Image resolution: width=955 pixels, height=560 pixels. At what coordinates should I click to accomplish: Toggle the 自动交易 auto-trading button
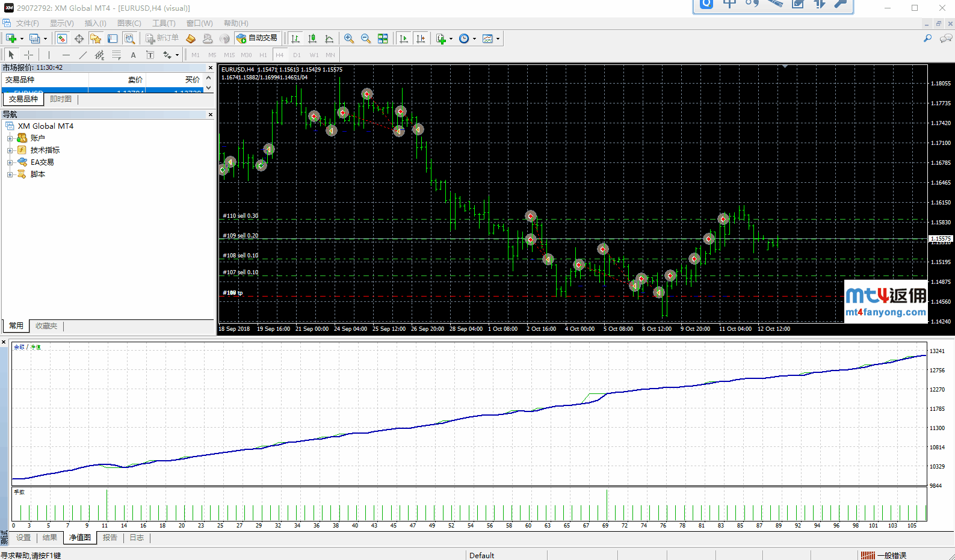(x=258, y=38)
